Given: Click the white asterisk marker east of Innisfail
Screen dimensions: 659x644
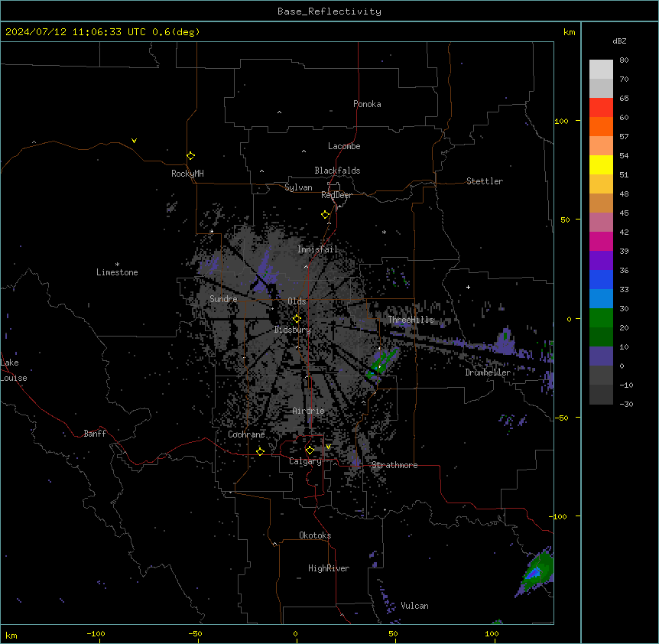Looking at the screenshot, I should (x=384, y=232).
